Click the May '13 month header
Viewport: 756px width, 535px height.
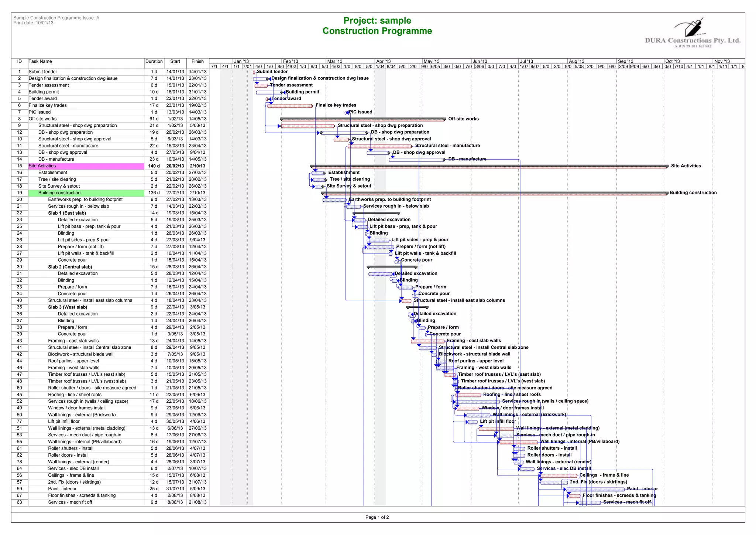(432, 61)
